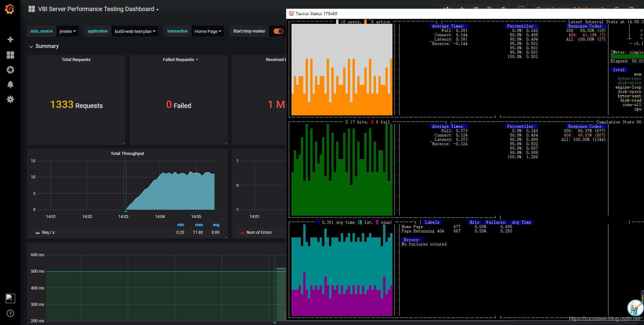This screenshot has width=644, height=325.
Task: Click the floating cartoon avatar at bottom right
Action: 635,308
